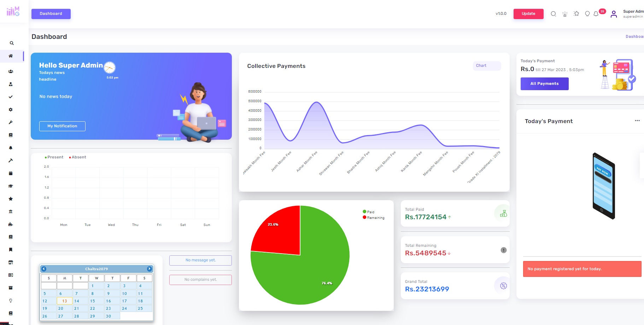Toggle the Paid legend item on the pie chart
The width and height of the screenshot is (644, 325).
(x=370, y=212)
